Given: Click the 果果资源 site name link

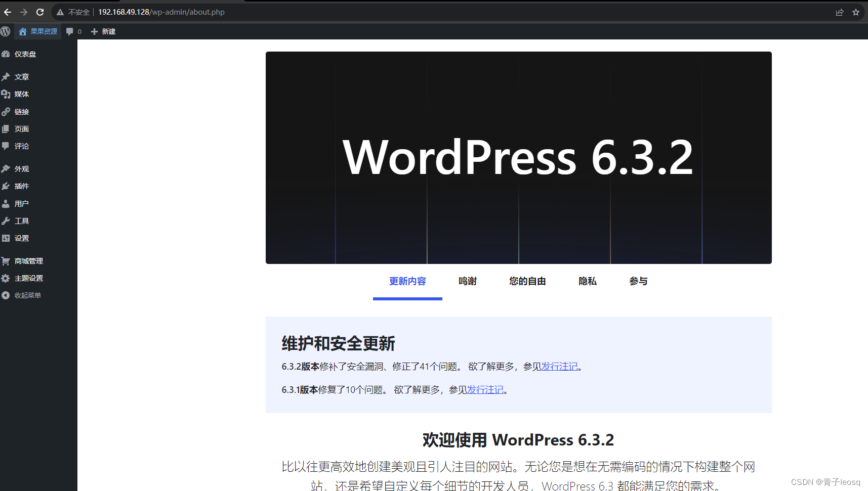Looking at the screenshot, I should 44,31.
